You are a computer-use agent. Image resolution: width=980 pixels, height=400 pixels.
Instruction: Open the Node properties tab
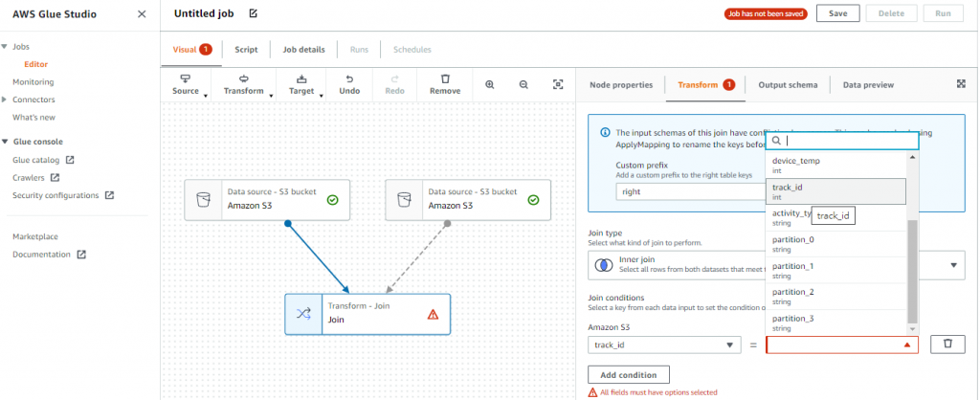(x=621, y=85)
